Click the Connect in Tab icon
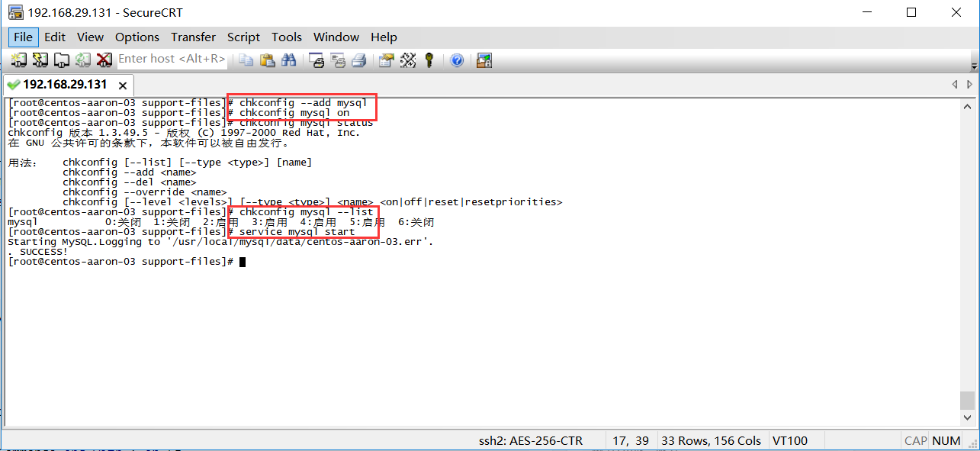This screenshot has width=980, height=451. 62,60
